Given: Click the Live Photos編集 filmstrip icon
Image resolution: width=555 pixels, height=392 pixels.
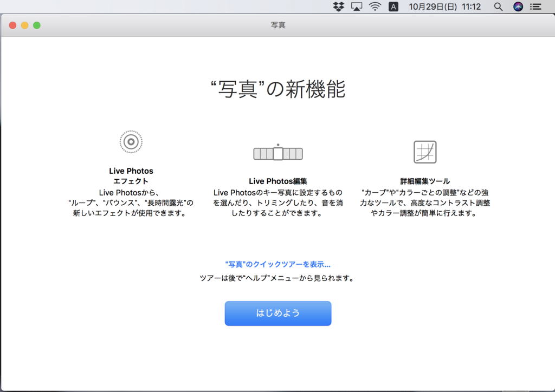Looking at the screenshot, I should [278, 153].
